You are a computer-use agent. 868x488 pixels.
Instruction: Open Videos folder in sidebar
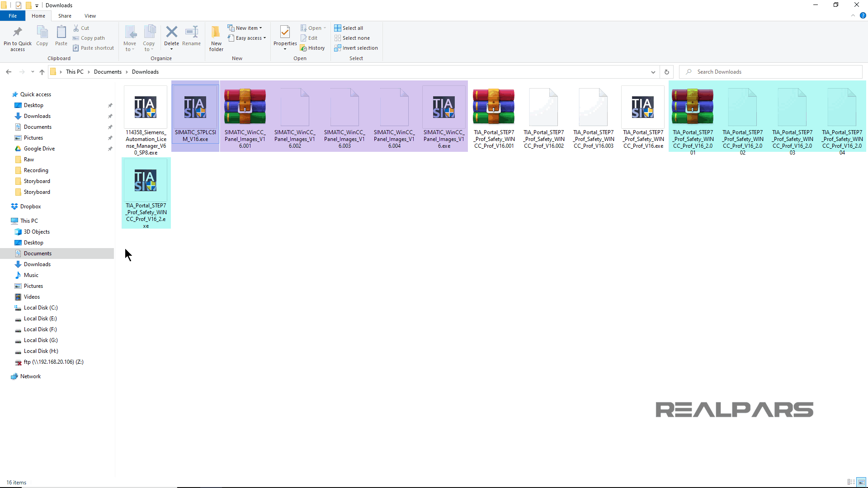point(32,297)
